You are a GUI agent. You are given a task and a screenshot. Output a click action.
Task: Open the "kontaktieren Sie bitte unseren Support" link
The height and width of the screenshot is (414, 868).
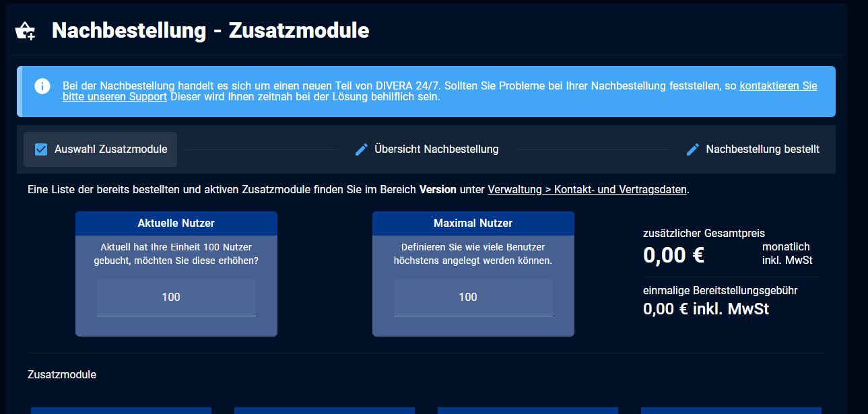click(778, 86)
